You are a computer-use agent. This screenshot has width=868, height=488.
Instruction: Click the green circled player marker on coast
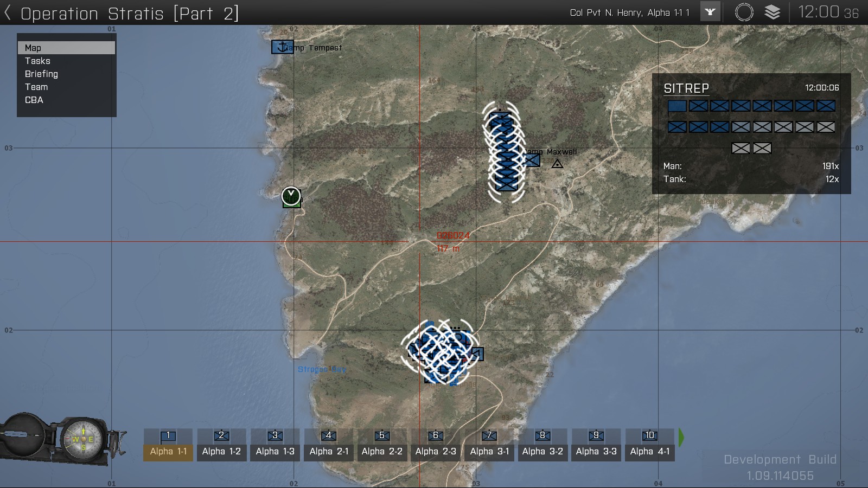pyautogui.click(x=291, y=196)
